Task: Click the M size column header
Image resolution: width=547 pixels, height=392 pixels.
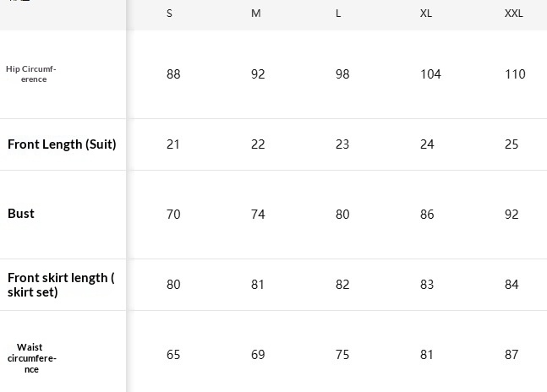Action: point(256,14)
